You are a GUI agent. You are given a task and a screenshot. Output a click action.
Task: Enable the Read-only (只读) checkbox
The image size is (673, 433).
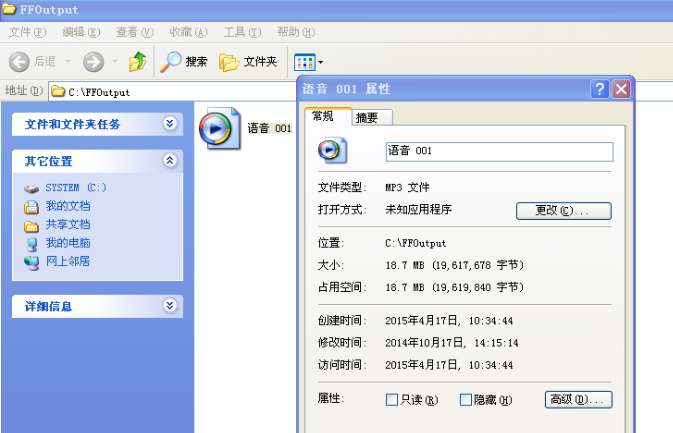392,400
